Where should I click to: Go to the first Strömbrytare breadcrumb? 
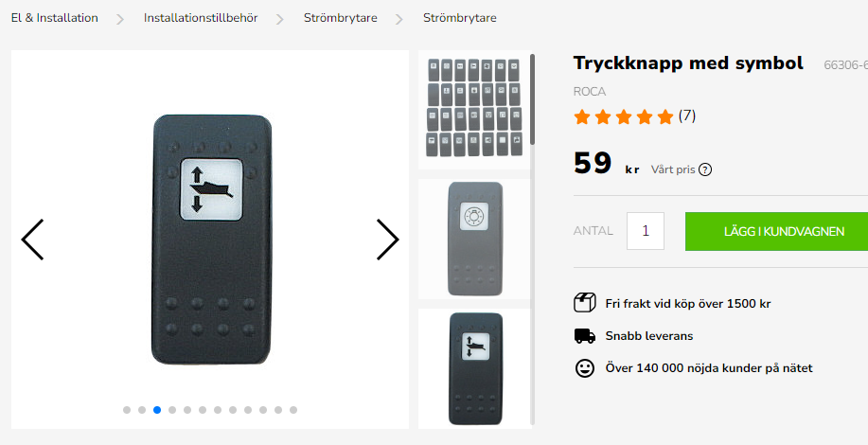point(341,18)
